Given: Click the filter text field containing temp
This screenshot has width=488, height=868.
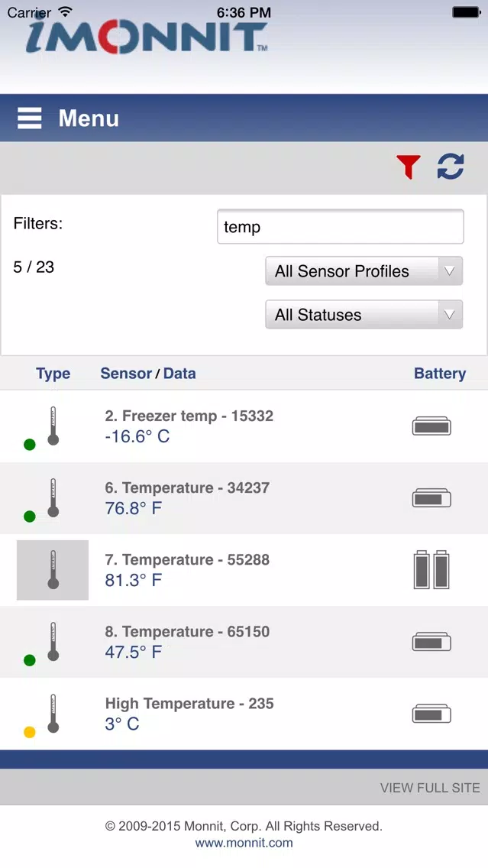Looking at the screenshot, I should coord(340,227).
